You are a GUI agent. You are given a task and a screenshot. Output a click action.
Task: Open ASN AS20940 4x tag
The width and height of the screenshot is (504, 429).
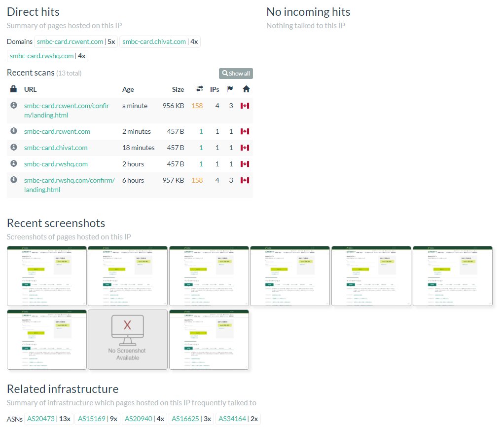click(144, 419)
